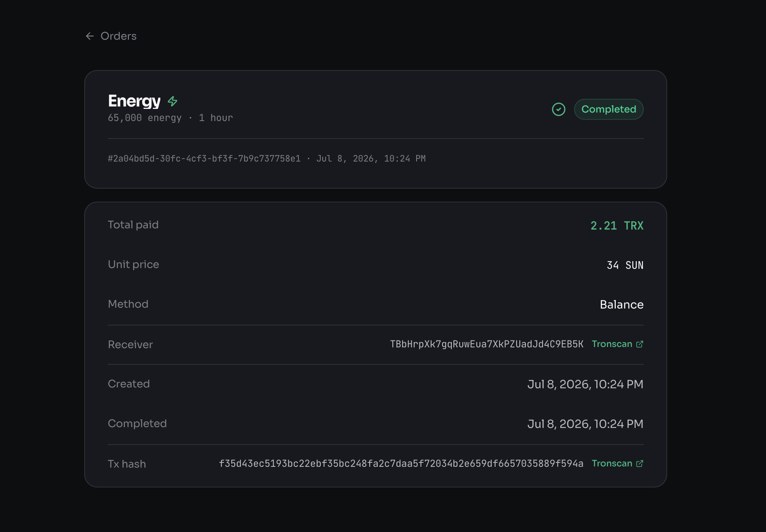766x532 pixels.
Task: Click the back arrow icon beside Orders
Action: tap(90, 36)
